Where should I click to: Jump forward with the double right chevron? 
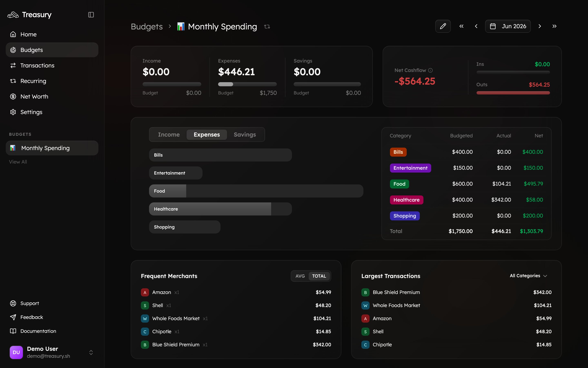click(554, 26)
